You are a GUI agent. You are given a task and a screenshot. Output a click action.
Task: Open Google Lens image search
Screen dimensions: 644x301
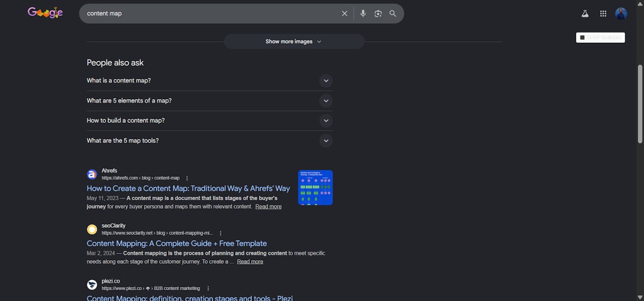pyautogui.click(x=378, y=13)
